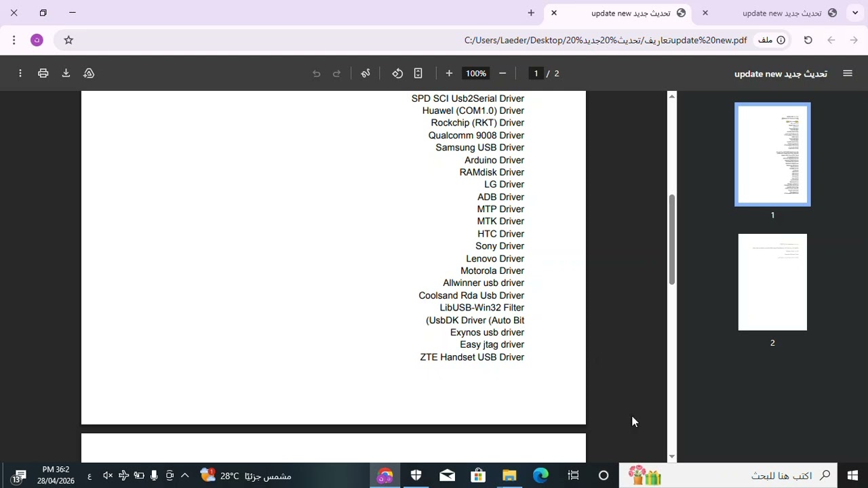Reload the page
The height and width of the screenshot is (488, 868).
click(808, 40)
